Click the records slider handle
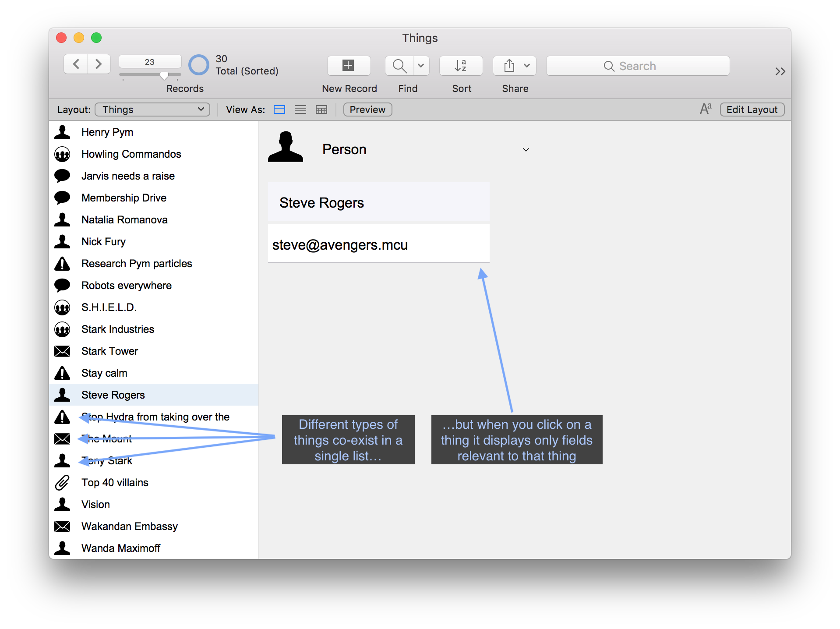Image resolution: width=840 pixels, height=629 pixels. tap(164, 75)
